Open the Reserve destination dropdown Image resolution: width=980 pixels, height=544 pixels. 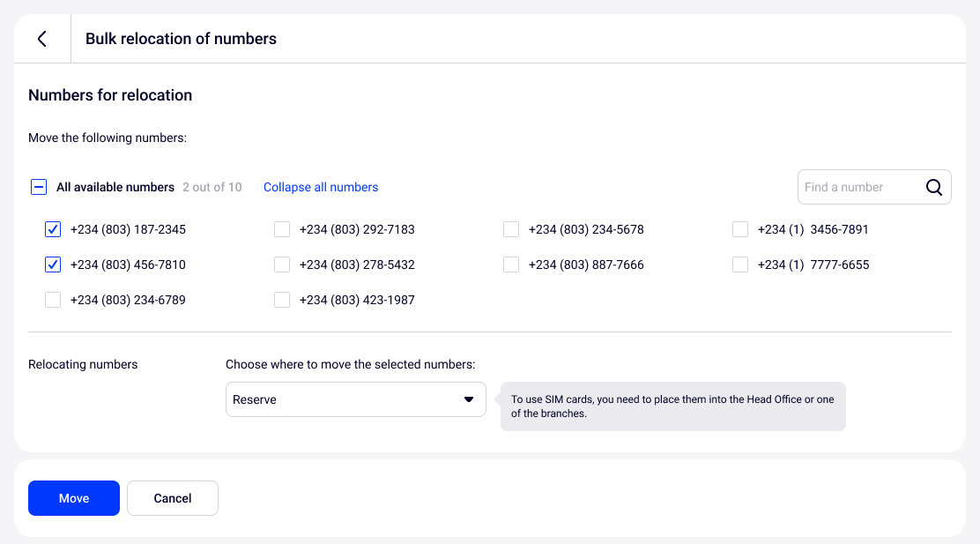point(355,399)
